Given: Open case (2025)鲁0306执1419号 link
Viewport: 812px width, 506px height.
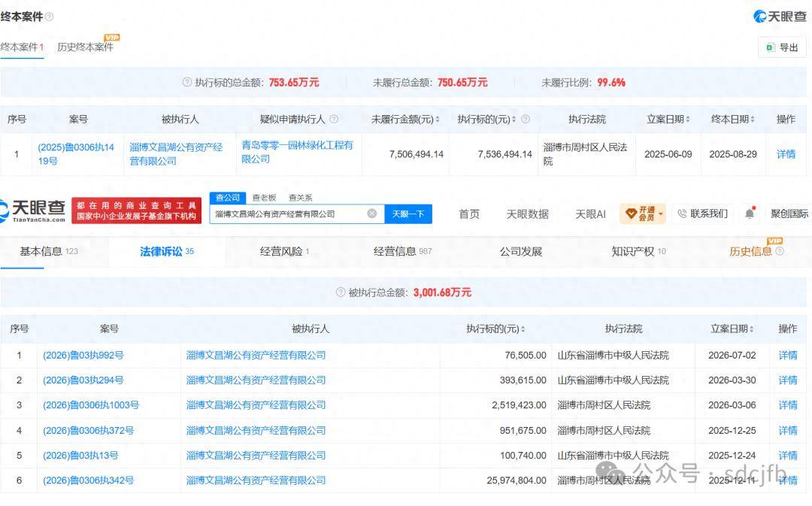Looking at the screenshot, I should click(76, 154).
